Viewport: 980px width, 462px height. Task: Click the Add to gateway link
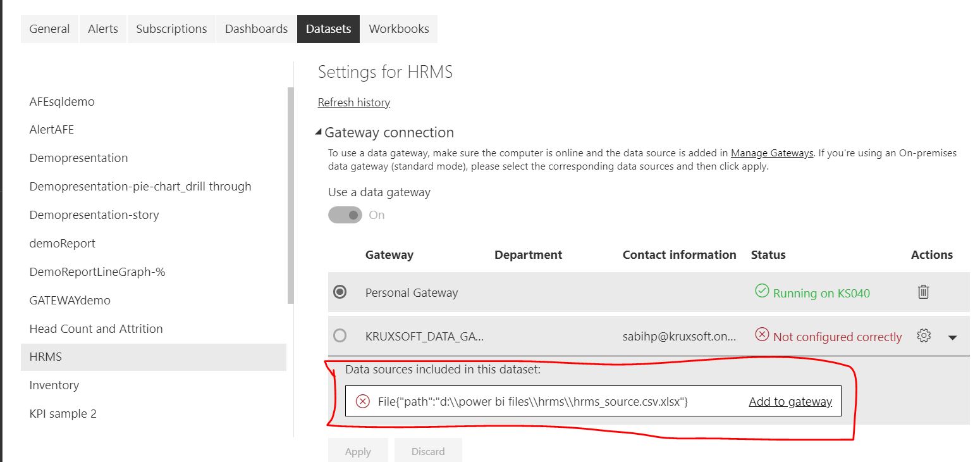click(x=790, y=401)
